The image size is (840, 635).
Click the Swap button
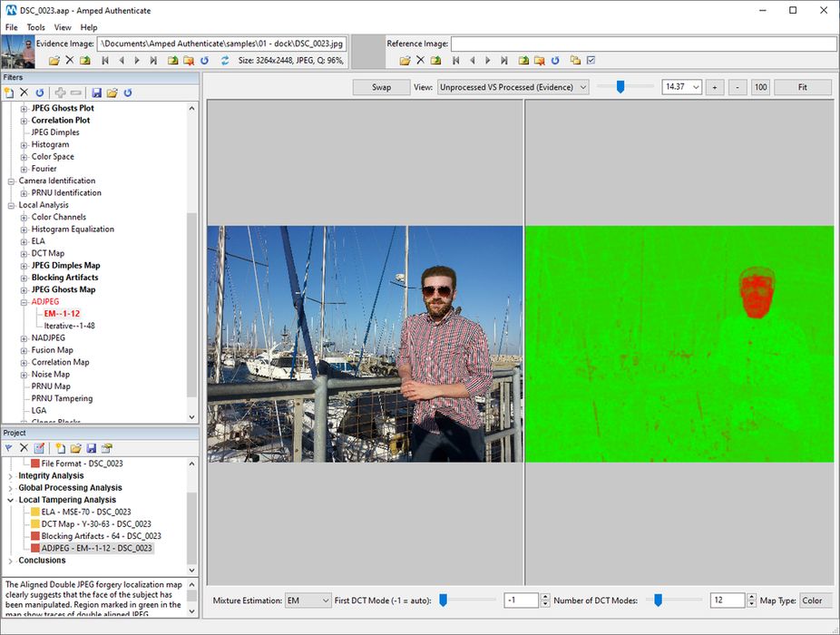click(381, 87)
